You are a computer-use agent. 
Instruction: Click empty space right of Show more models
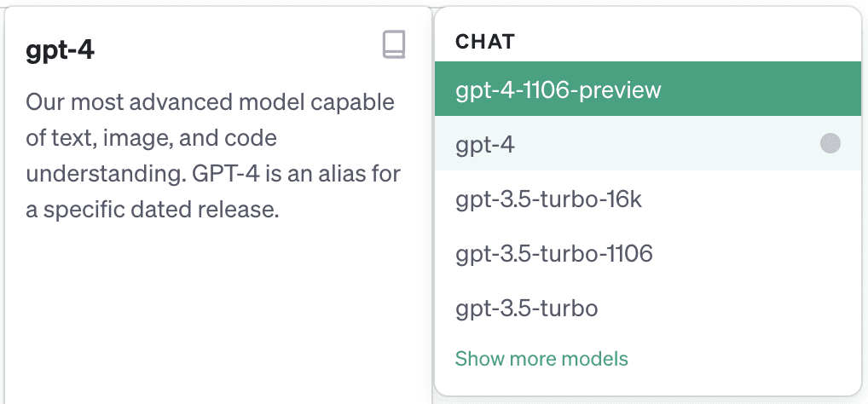[x=742, y=359]
